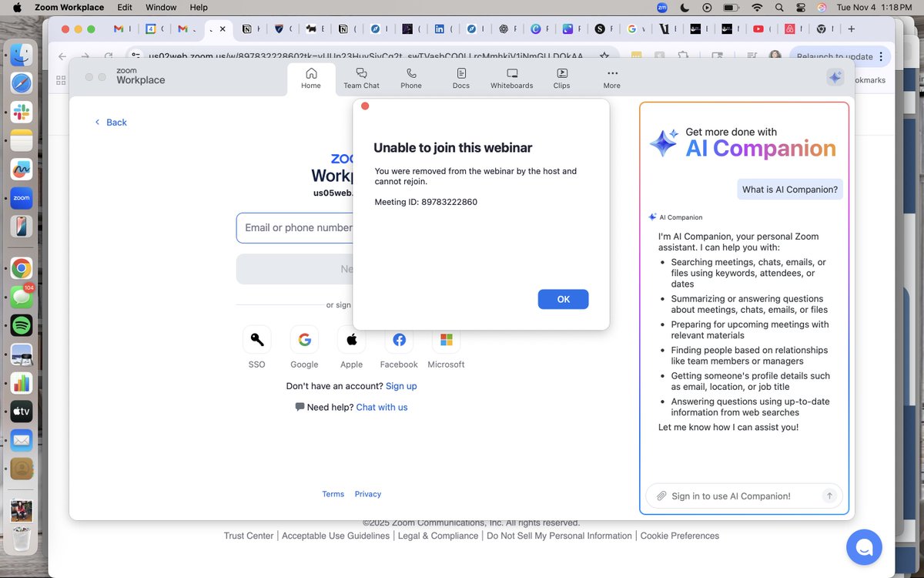The image size is (924, 578).
Task: Open a new Chrome tab with plus button
Action: click(851, 29)
